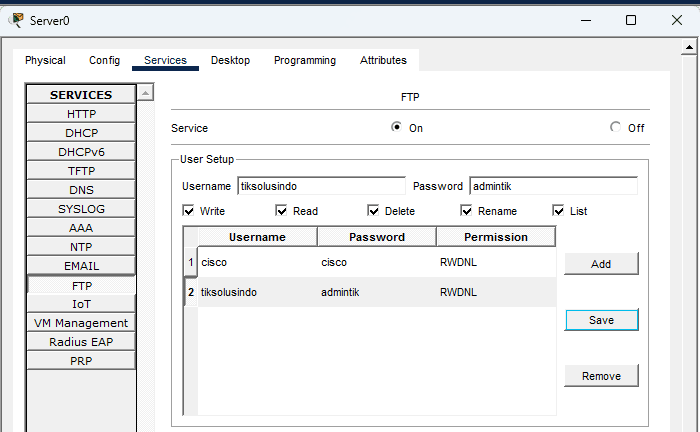Screen dimensions: 700x432
Task: Select the FTP service On radio button
Action: (x=397, y=128)
